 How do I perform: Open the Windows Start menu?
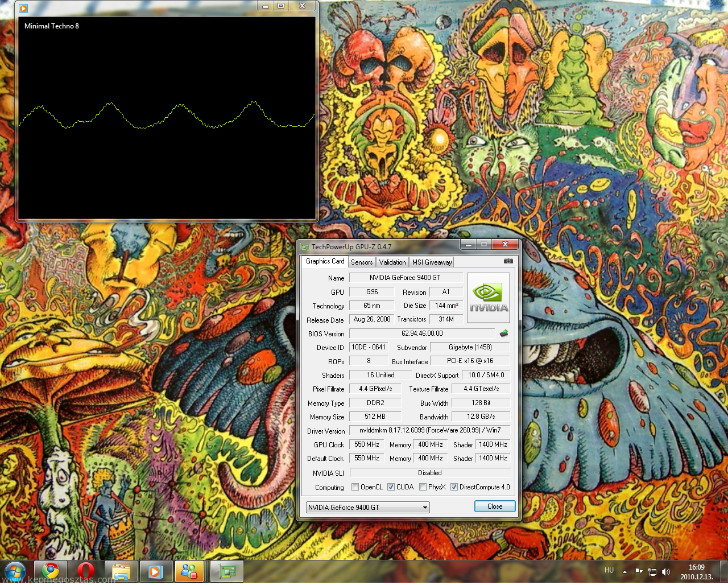tap(15, 571)
